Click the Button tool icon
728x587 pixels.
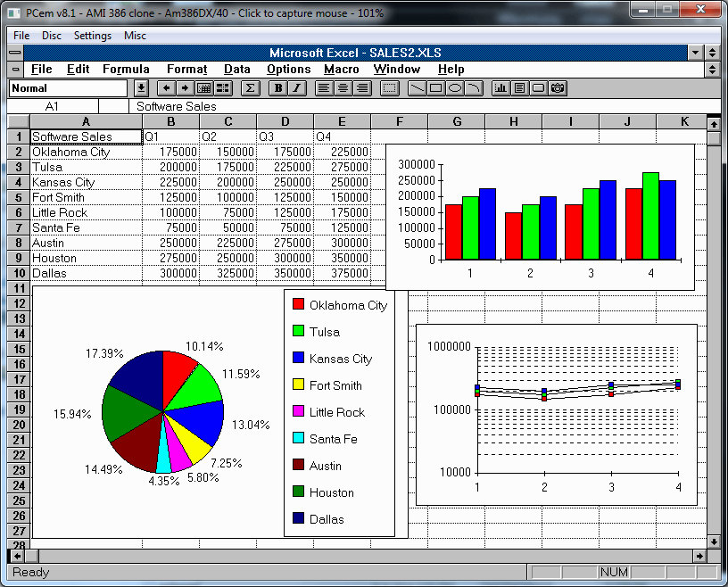(x=539, y=88)
